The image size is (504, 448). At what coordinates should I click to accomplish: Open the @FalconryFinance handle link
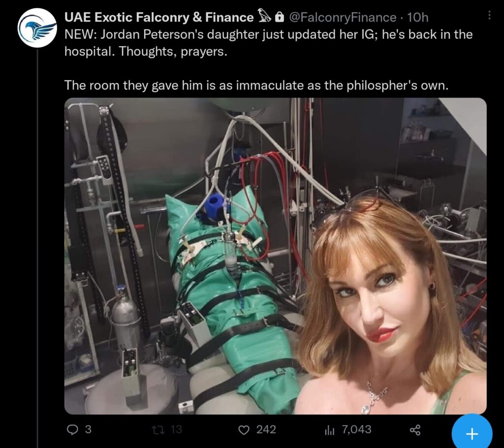342,18
